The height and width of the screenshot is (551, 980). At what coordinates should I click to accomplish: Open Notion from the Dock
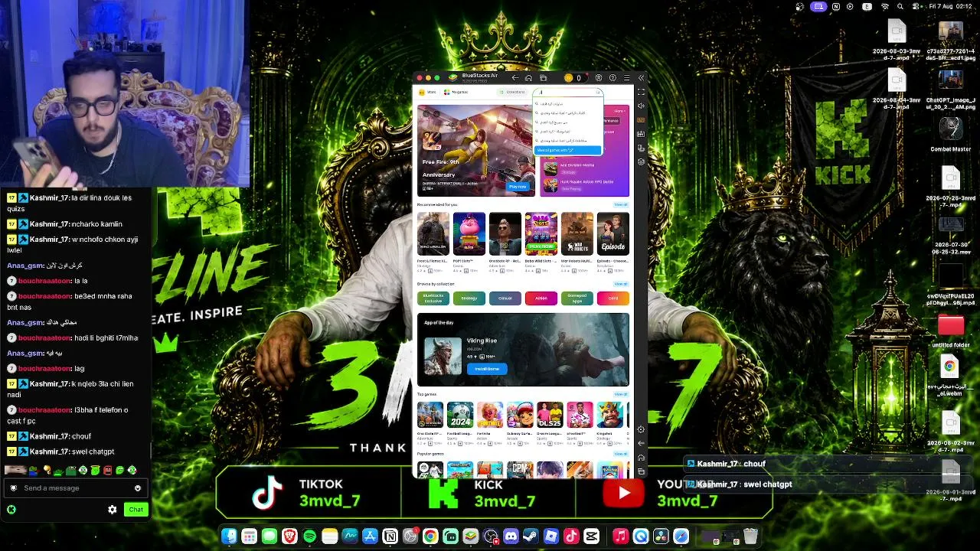point(390,536)
